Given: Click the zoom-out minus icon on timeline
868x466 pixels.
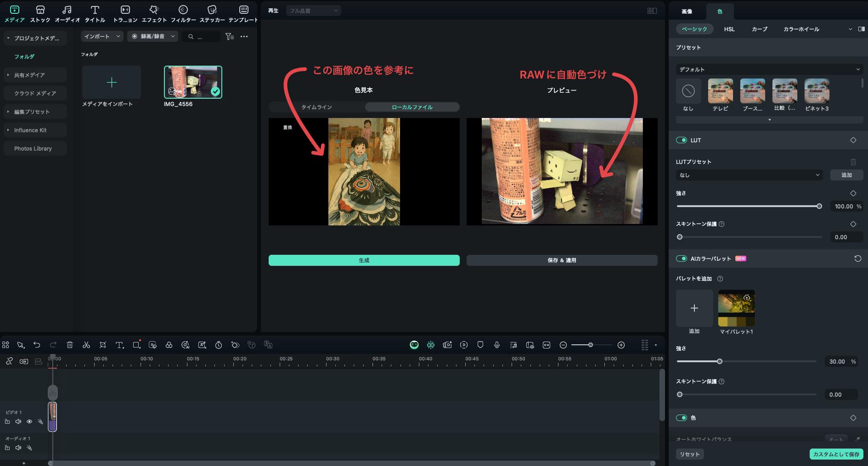Looking at the screenshot, I should point(563,345).
